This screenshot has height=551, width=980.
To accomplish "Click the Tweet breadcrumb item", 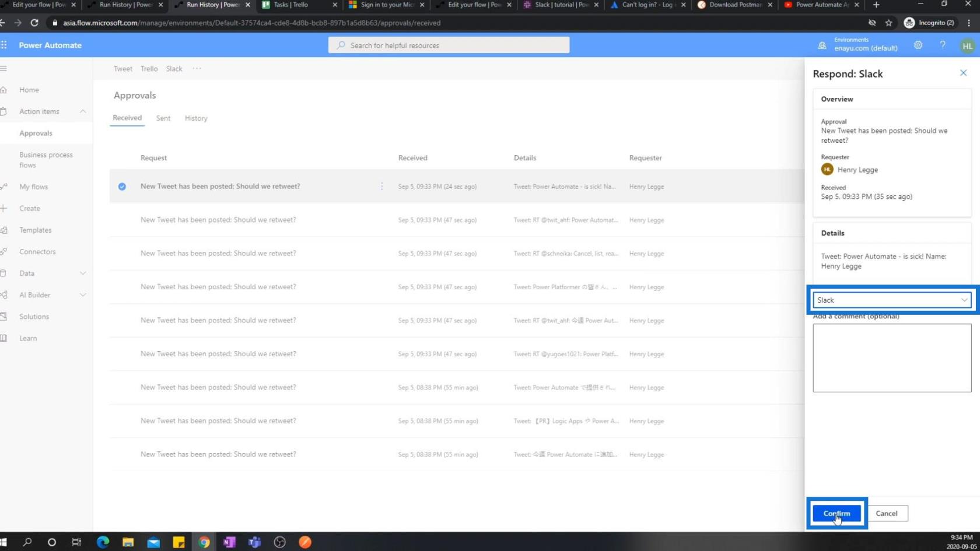I will pyautogui.click(x=123, y=68).
